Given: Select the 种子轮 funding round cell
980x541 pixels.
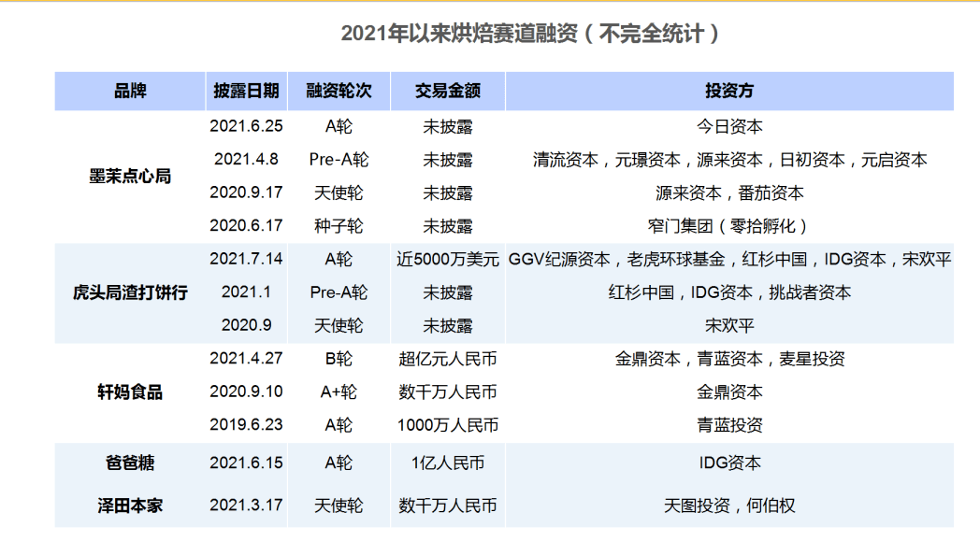Looking at the screenshot, I should coord(339,226).
